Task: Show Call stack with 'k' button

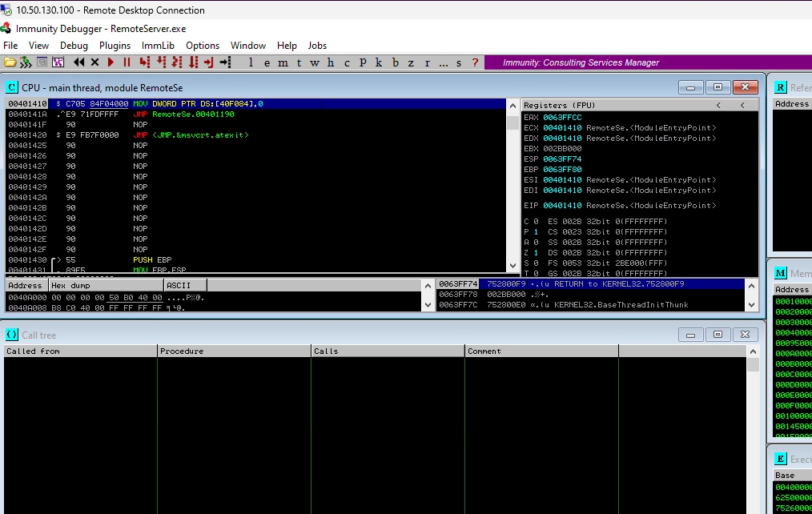Action: coord(379,62)
